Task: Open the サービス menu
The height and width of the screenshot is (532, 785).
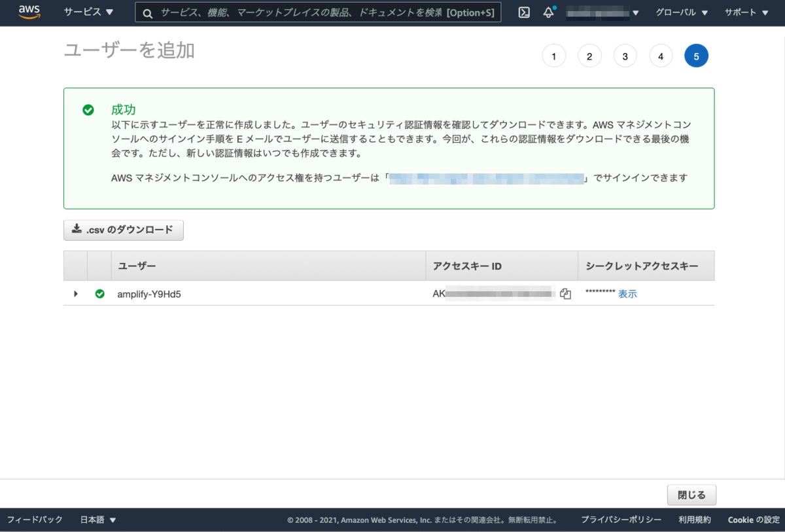Action: [88, 12]
